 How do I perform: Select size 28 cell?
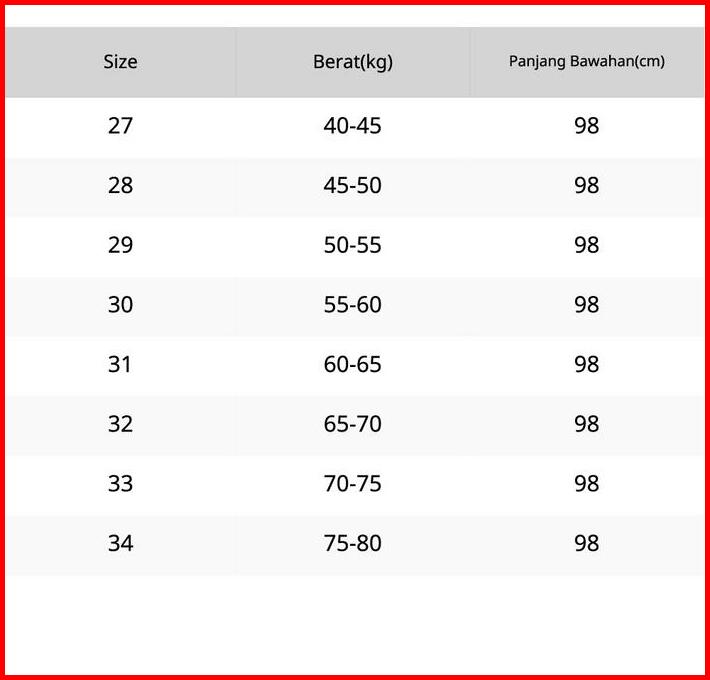pos(120,186)
